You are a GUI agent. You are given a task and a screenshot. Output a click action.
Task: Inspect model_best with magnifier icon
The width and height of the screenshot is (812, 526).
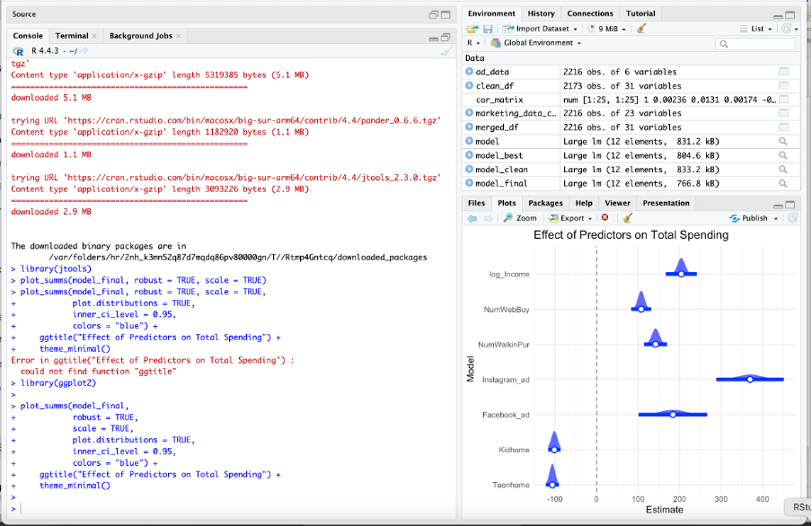[x=783, y=155]
